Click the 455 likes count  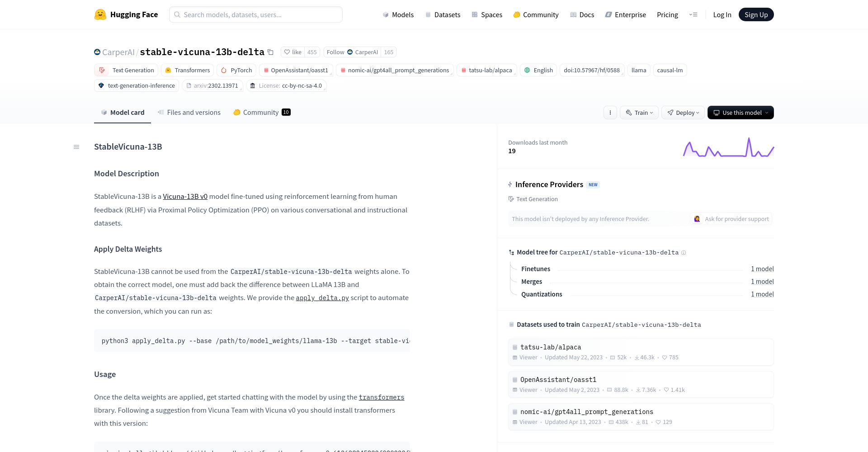pyautogui.click(x=312, y=52)
